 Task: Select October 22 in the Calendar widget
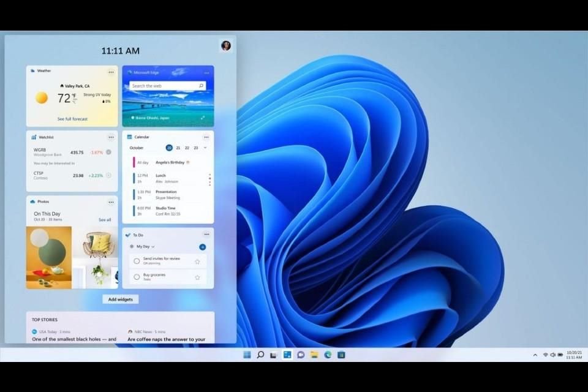[187, 147]
